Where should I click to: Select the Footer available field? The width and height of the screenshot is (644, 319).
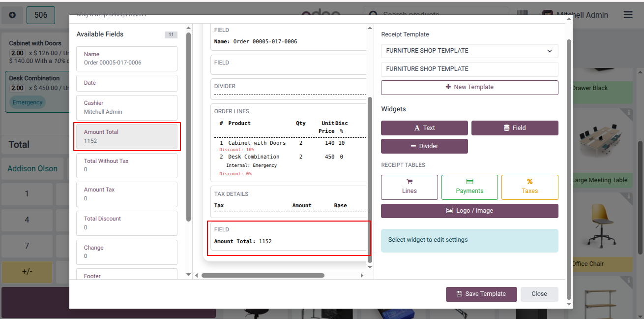[x=127, y=274]
